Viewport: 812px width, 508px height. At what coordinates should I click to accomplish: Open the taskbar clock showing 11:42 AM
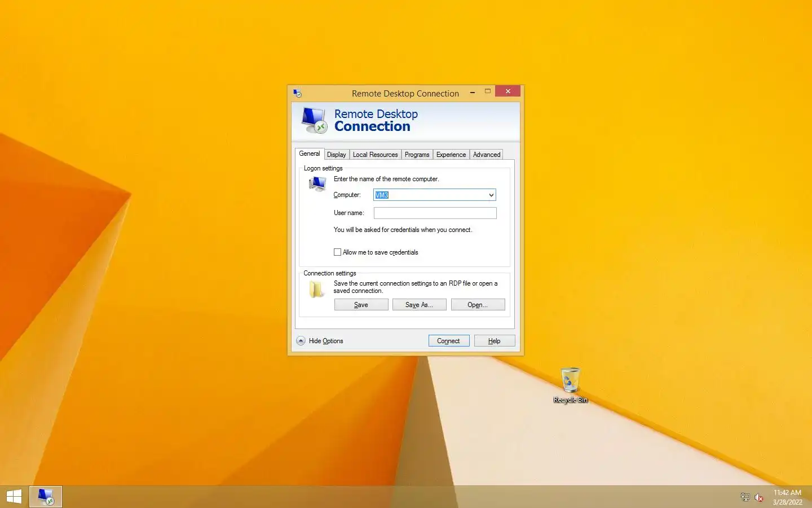click(787, 497)
